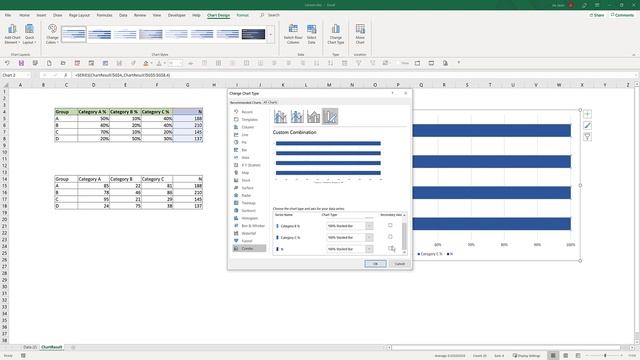Click Save icon in quick access toolbar
Screen dimensions: 640x360
tap(21, 63)
